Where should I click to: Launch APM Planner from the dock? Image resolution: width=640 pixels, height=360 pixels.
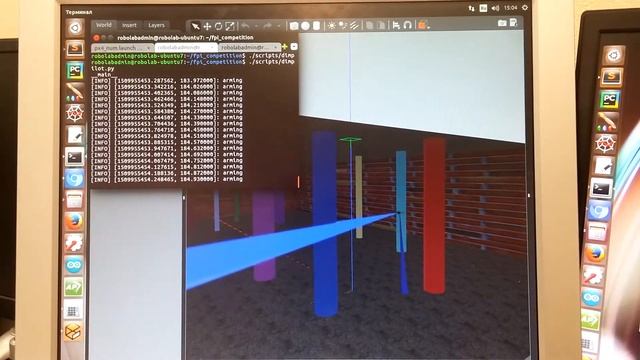tap(74, 287)
